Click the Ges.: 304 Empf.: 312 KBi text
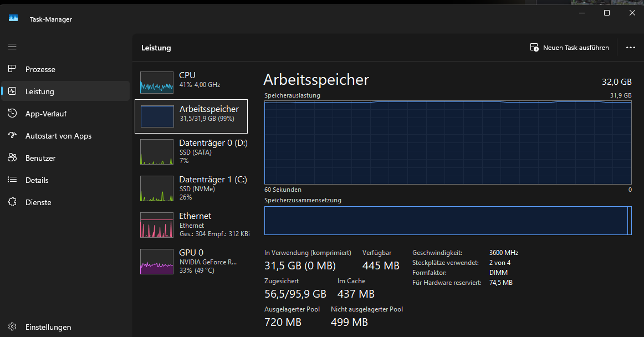This screenshot has height=337, width=644. tap(214, 234)
